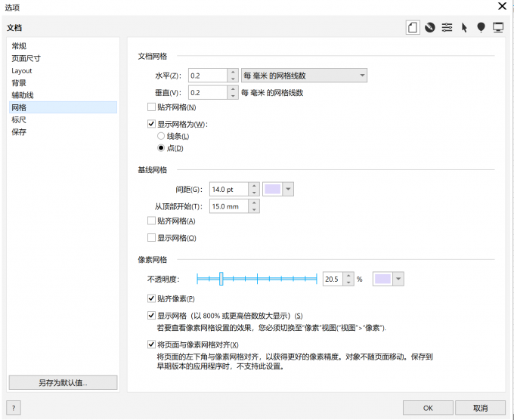The width and height of the screenshot is (514, 420).
Task: Click the 水平(Z) value field
Action: pos(208,76)
